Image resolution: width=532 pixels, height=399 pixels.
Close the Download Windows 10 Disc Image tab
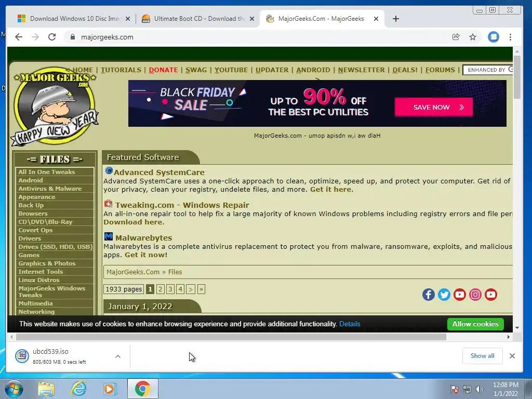pos(128,19)
